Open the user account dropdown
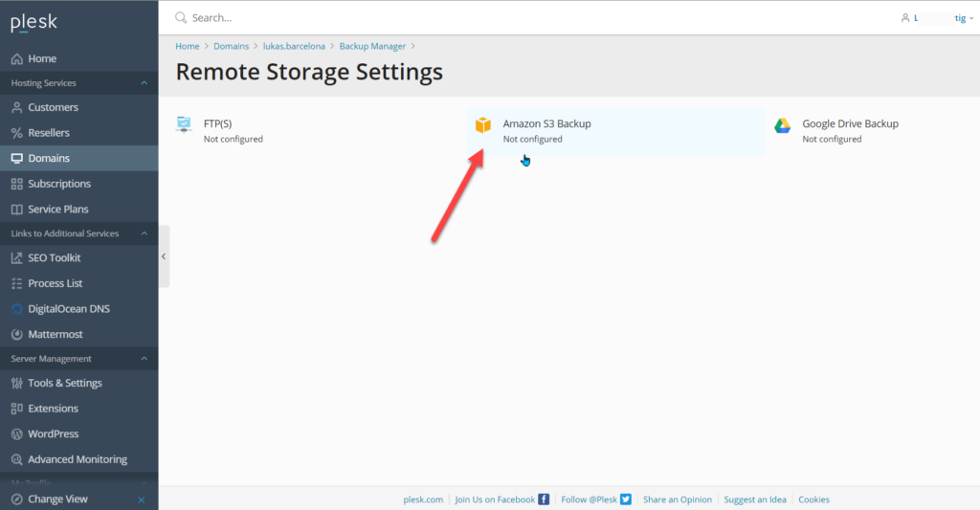Screen dimensions: 980x510 click(x=938, y=18)
